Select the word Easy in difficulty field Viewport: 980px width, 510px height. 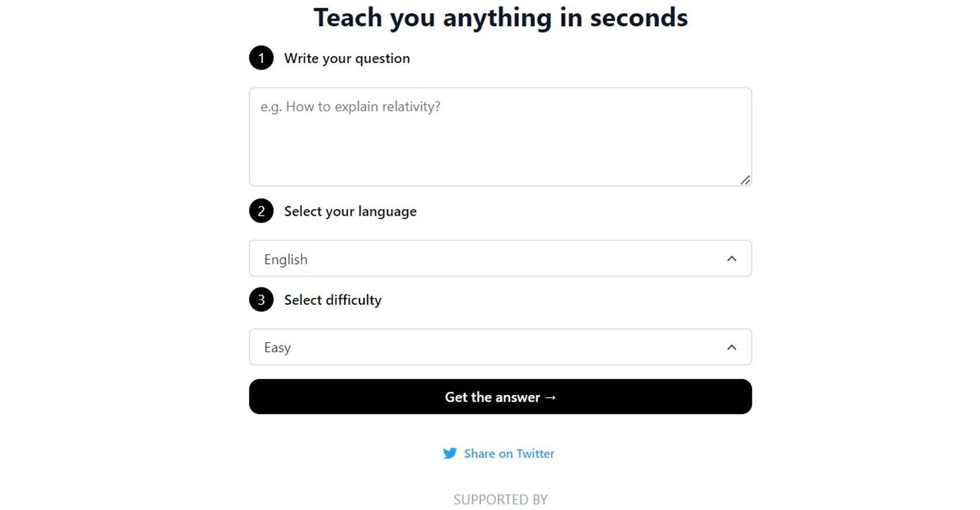(x=277, y=347)
